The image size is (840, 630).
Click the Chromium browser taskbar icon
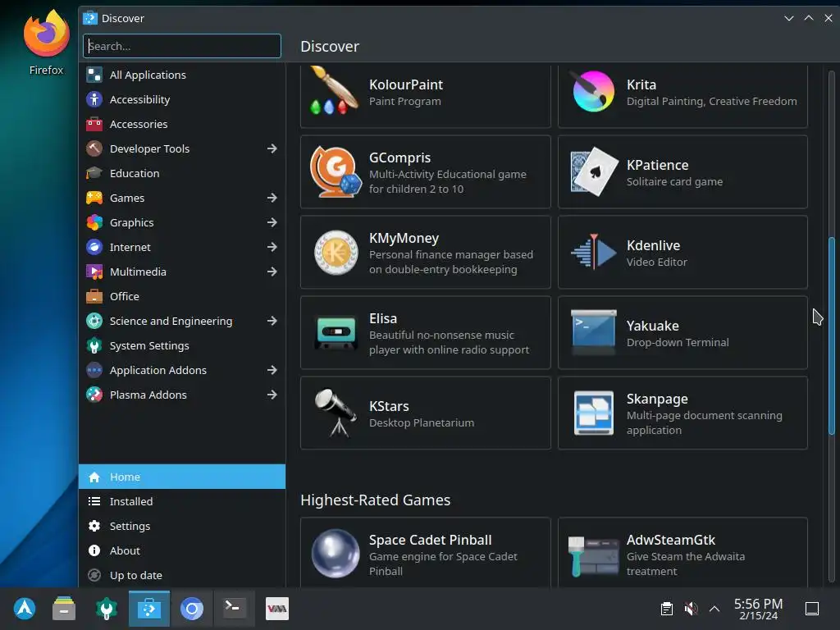point(192,609)
